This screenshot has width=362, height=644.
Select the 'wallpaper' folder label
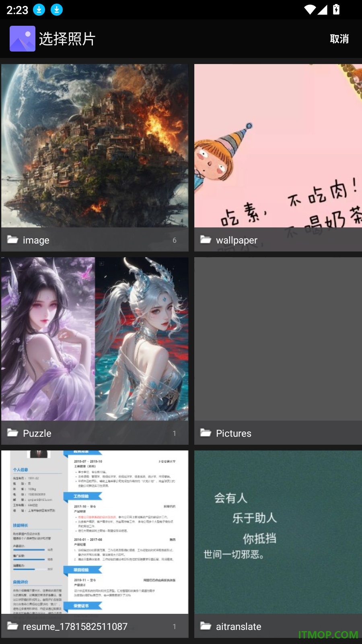point(237,240)
